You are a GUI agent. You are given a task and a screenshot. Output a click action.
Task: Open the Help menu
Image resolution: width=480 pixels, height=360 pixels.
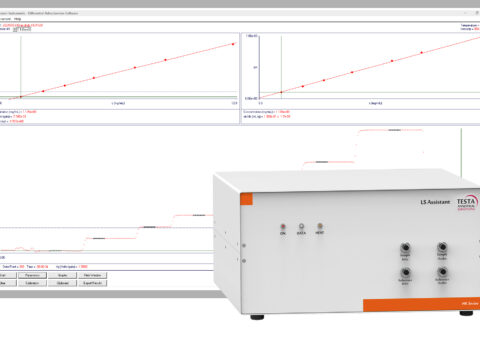point(17,19)
